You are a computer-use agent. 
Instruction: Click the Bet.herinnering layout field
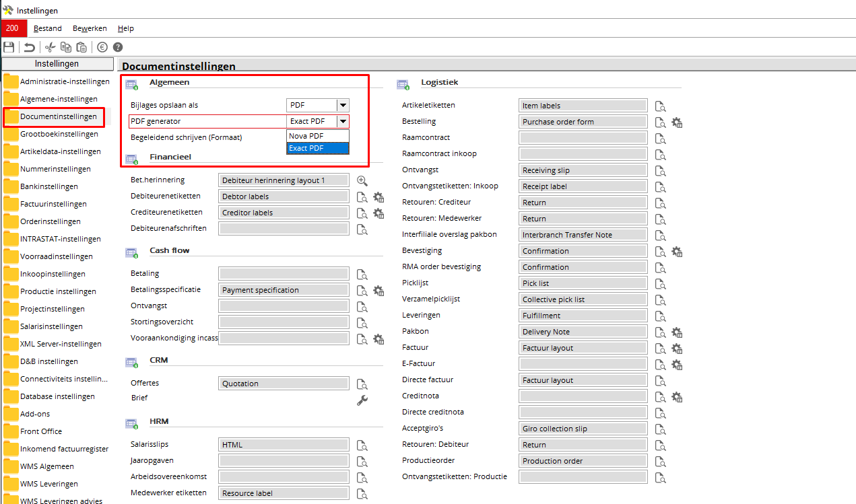coord(284,180)
